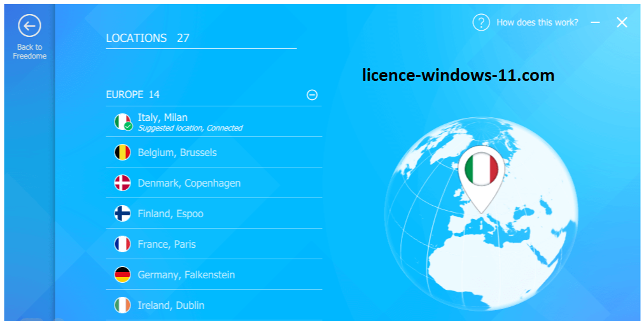
Task: Click the Belgium flag icon
Action: pyautogui.click(x=122, y=152)
